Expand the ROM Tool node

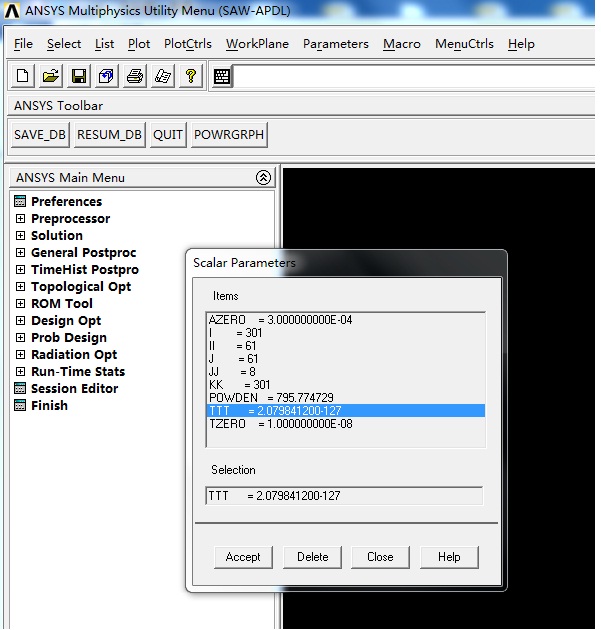click(x=20, y=303)
